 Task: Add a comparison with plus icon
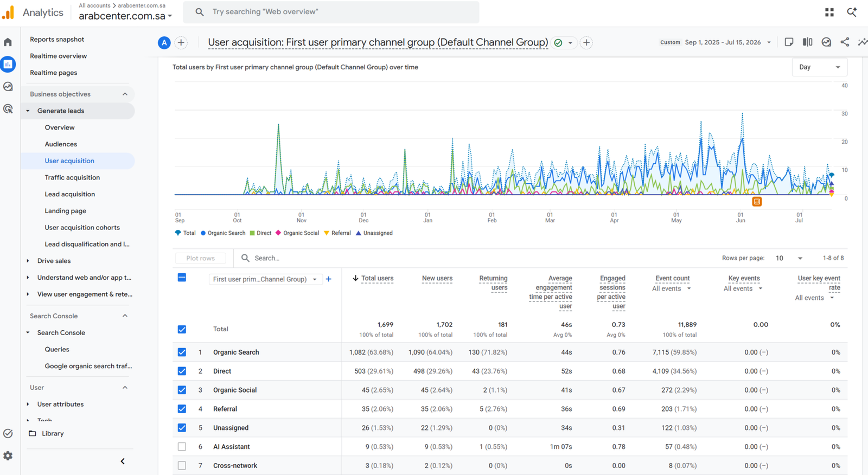tap(181, 42)
